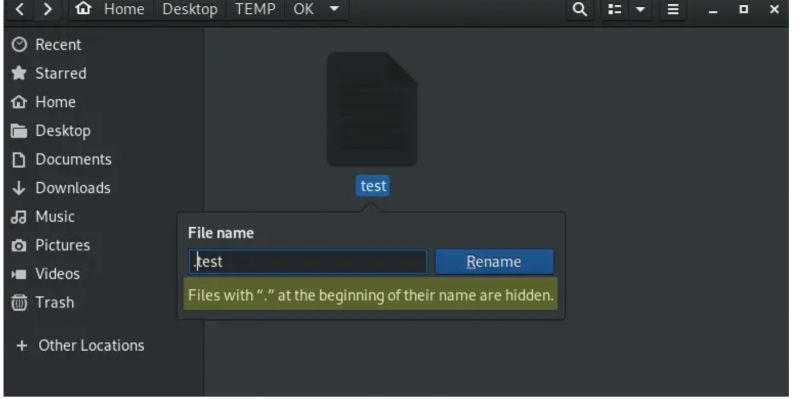Expand path bar dropdown after OK
This screenshot has height=399, width=800.
334,9
